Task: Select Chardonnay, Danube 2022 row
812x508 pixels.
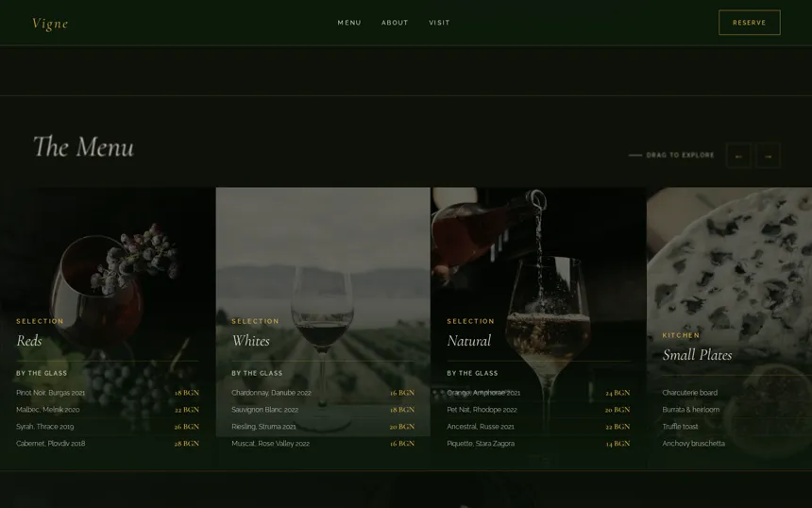Action: click(x=323, y=393)
